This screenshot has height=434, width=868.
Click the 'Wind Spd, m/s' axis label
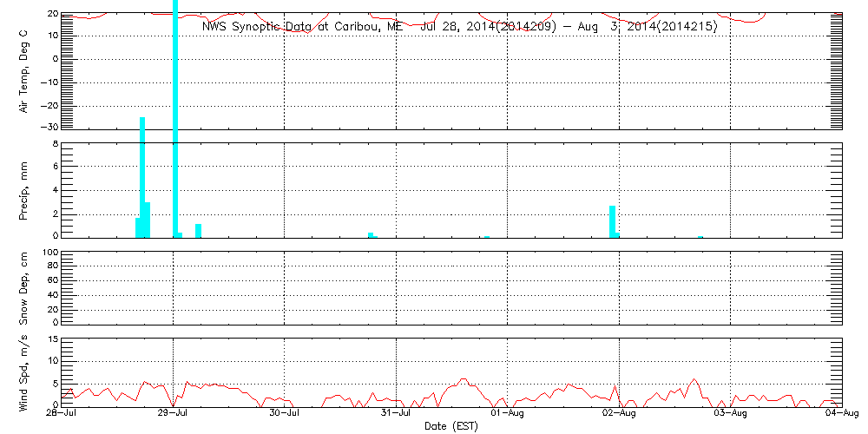click(x=24, y=373)
